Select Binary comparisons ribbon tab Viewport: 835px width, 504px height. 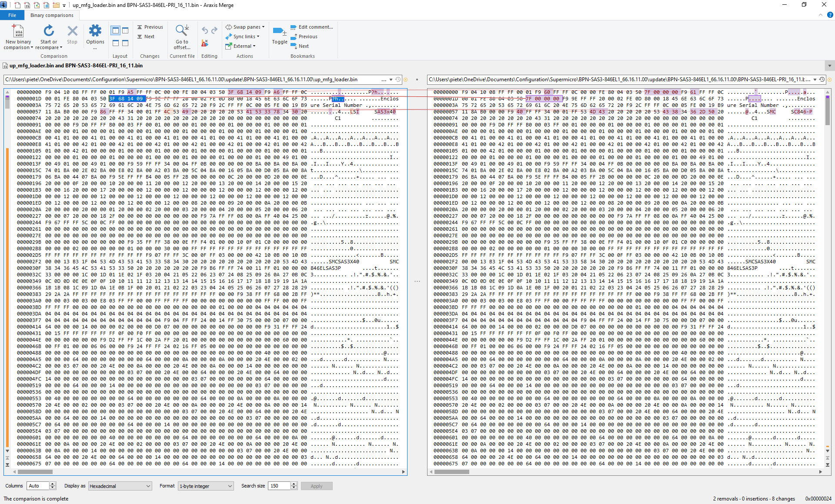pyautogui.click(x=52, y=15)
